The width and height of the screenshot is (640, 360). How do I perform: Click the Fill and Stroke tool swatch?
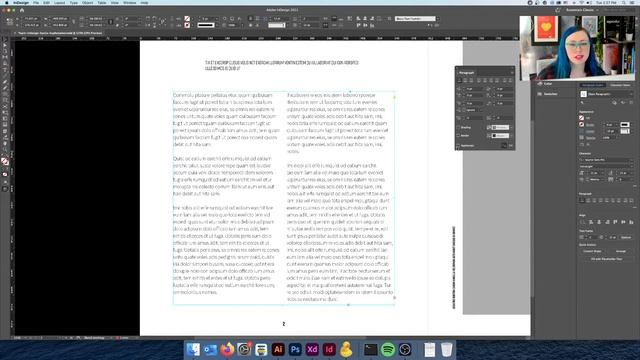point(5,162)
